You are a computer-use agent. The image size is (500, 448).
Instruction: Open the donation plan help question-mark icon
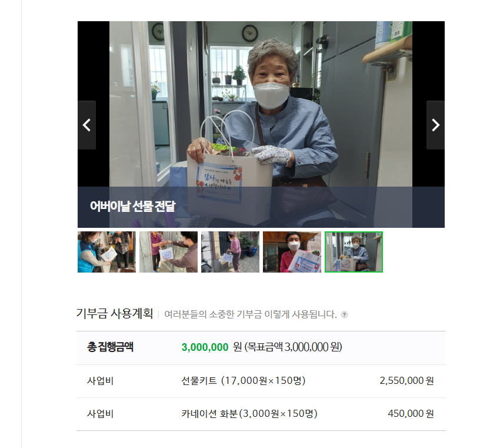344,314
